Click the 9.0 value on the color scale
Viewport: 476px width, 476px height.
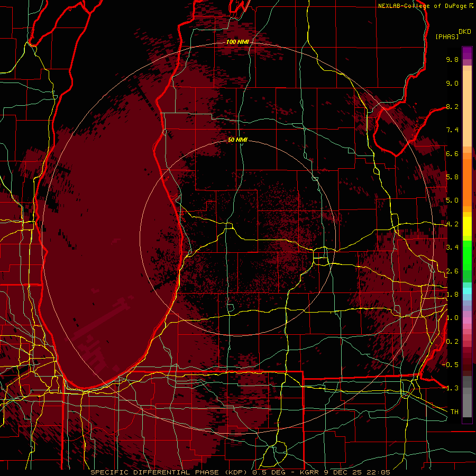click(x=452, y=83)
